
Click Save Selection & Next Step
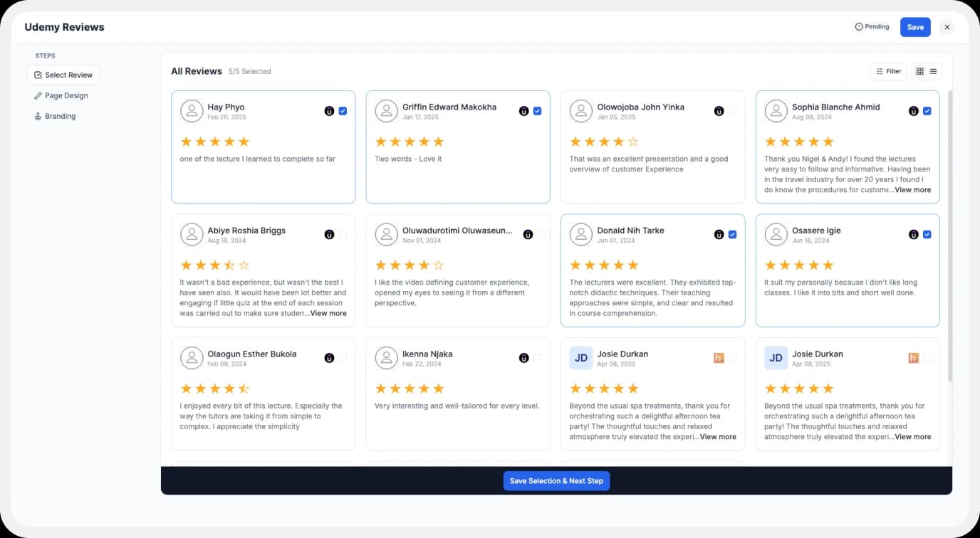click(x=556, y=480)
